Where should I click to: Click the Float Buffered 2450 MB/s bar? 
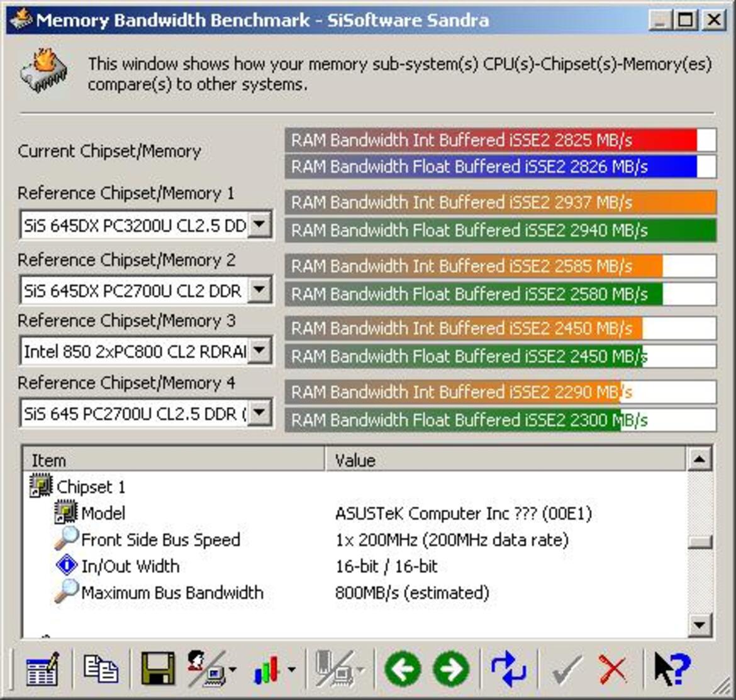pyautogui.click(x=500, y=357)
